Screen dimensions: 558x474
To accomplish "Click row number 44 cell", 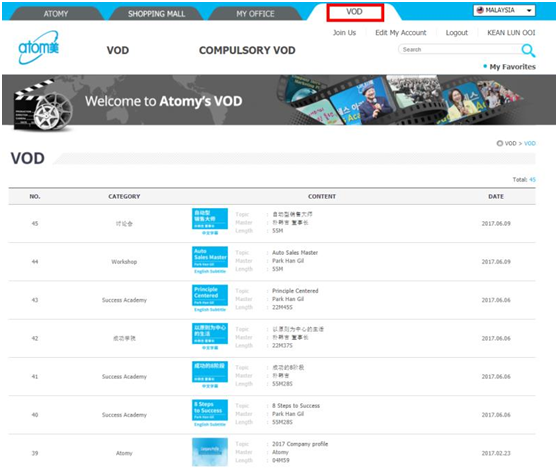I will pyautogui.click(x=35, y=262).
